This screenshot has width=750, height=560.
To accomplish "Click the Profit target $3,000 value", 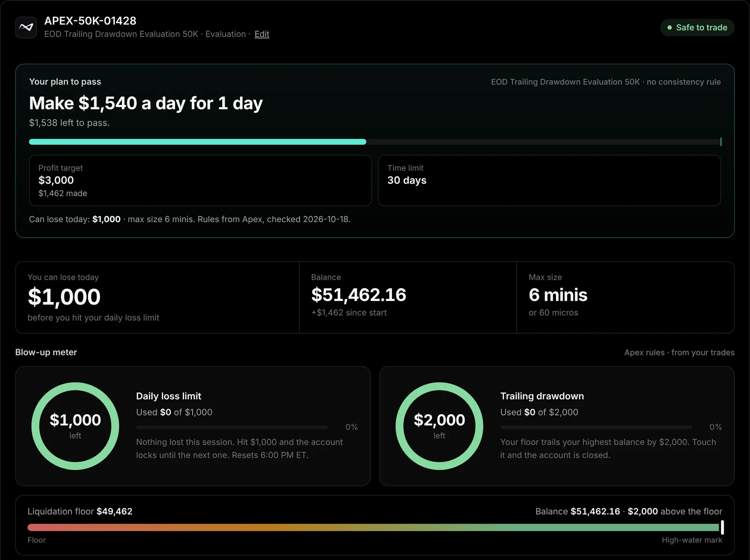I will pyautogui.click(x=56, y=180).
